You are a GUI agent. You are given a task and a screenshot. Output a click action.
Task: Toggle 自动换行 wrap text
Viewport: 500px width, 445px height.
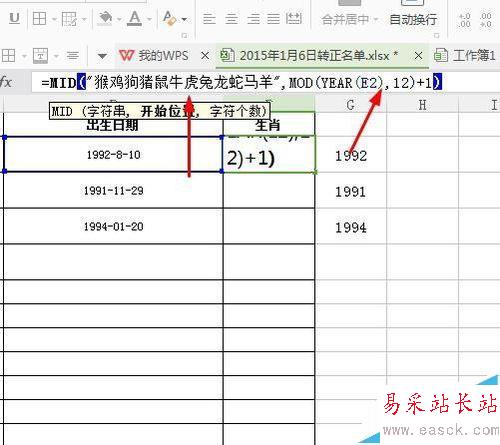click(413, 19)
